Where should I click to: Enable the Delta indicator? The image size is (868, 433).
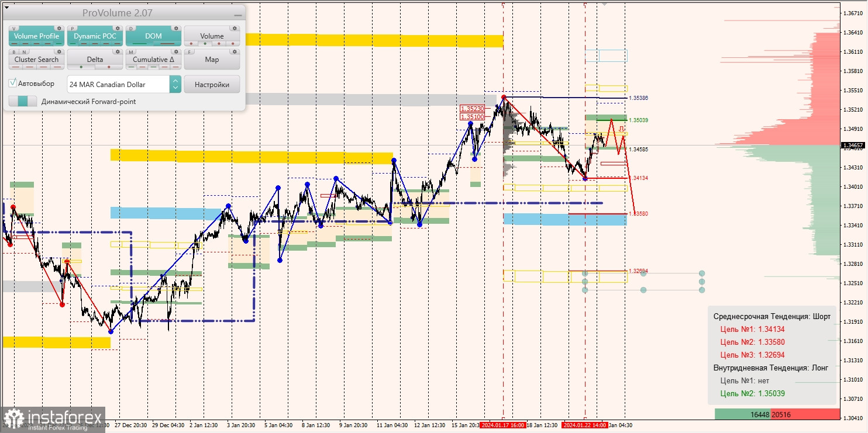(x=95, y=60)
